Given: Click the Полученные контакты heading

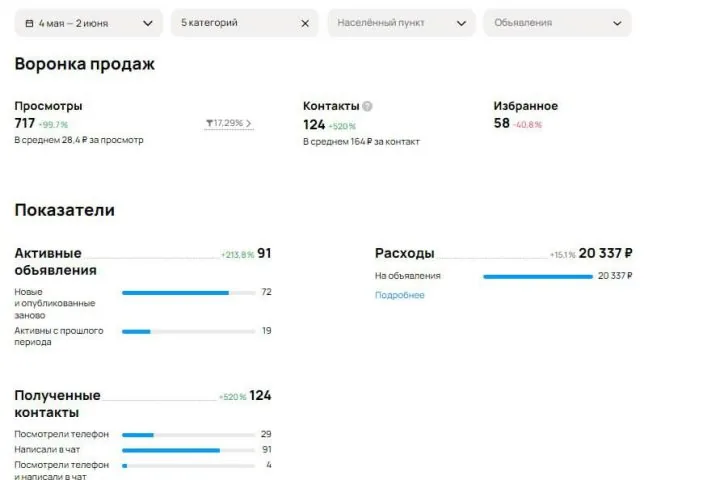Looking at the screenshot, I should tap(57, 404).
